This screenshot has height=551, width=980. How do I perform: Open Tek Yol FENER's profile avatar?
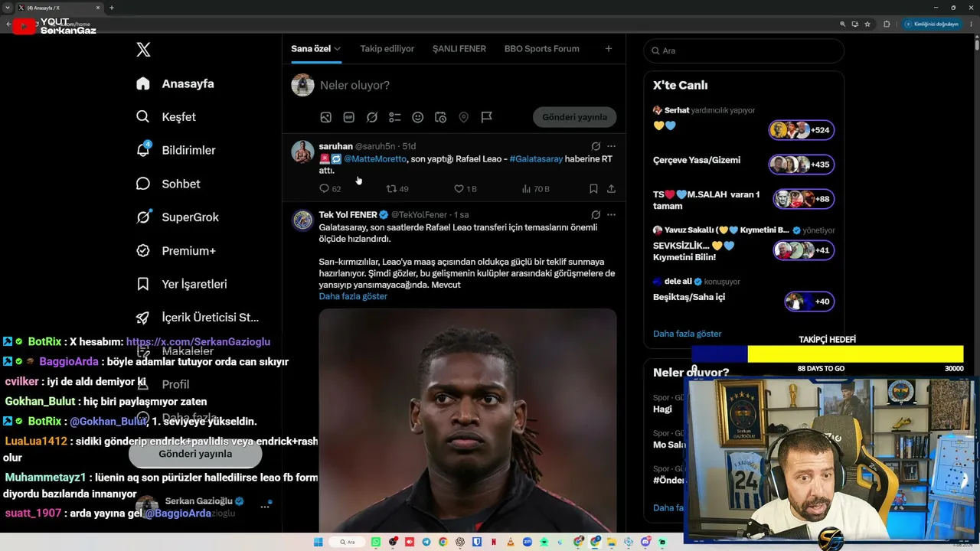point(303,220)
